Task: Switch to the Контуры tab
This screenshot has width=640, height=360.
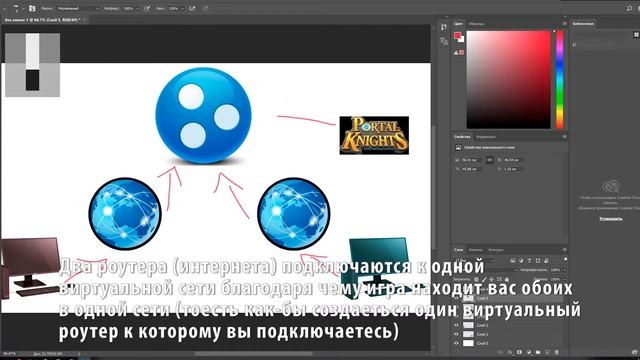Action: click(x=496, y=249)
